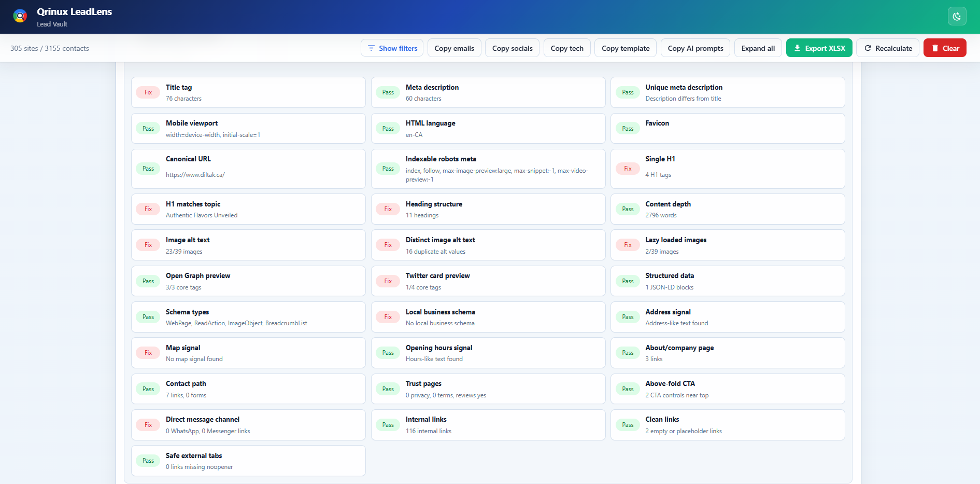Click Copy socials button
The width and height of the screenshot is (980, 484).
(x=513, y=48)
